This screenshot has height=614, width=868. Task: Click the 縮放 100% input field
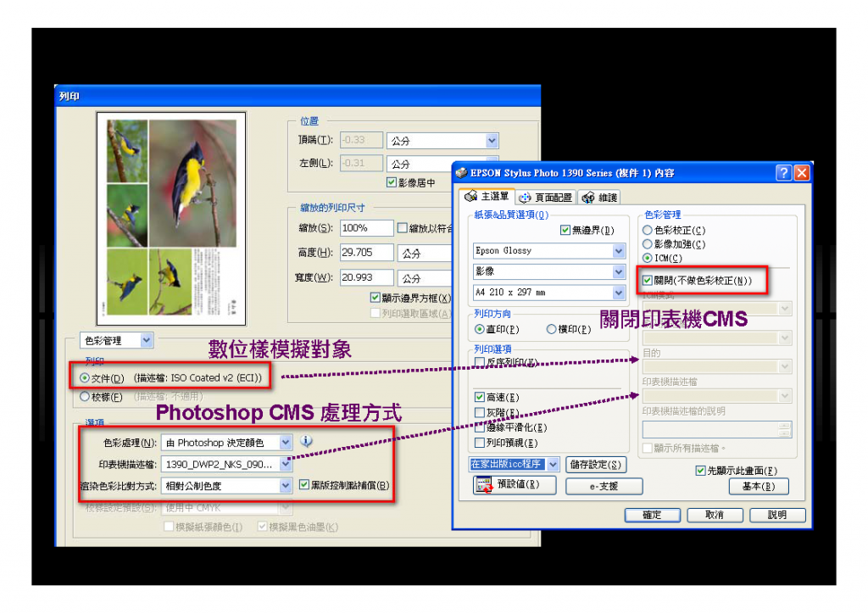[x=366, y=228]
